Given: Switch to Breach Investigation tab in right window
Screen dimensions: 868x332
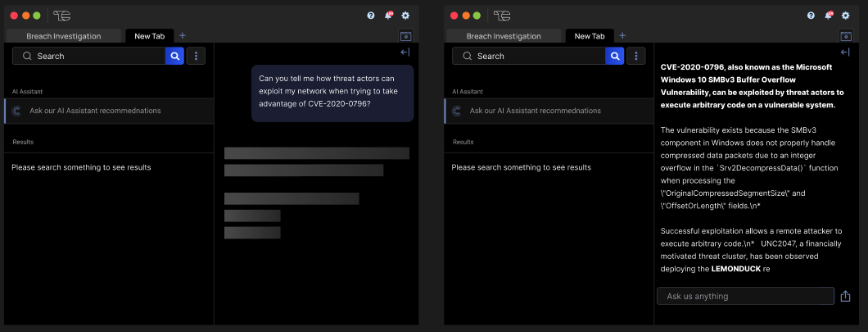Looking at the screenshot, I should [504, 36].
